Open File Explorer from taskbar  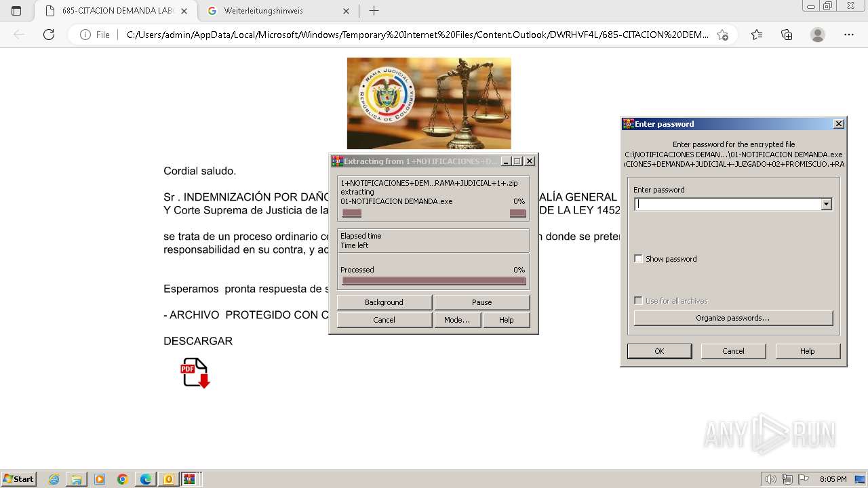77,479
